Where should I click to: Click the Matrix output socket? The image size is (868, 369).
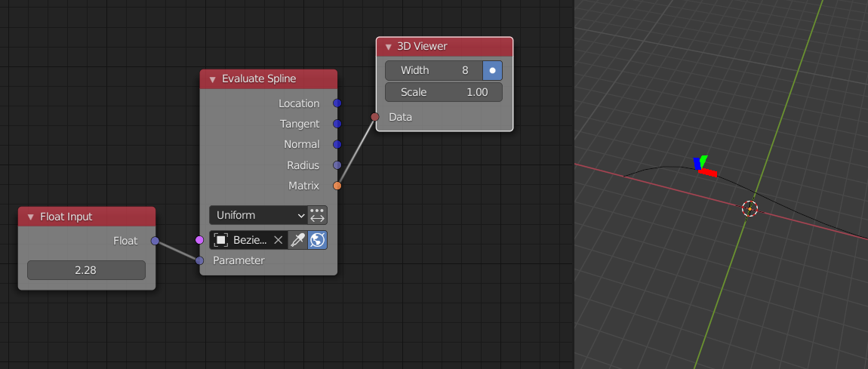pyautogui.click(x=337, y=186)
